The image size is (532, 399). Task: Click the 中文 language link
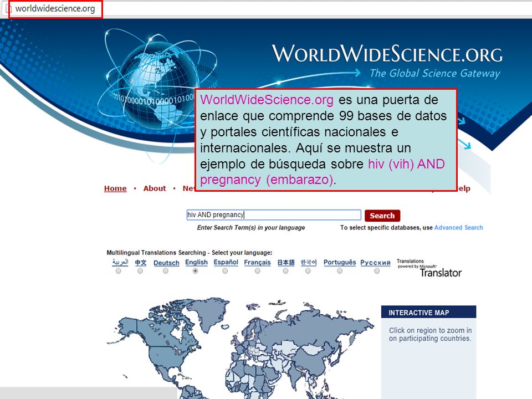point(140,263)
